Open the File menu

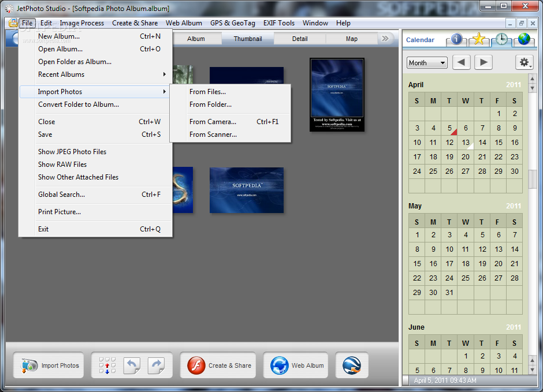[x=27, y=23]
